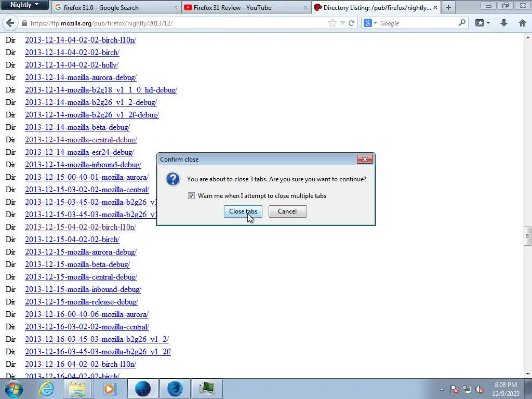Bookmark this page with the star icon
This screenshot has width=532, height=399.
coord(332,23)
